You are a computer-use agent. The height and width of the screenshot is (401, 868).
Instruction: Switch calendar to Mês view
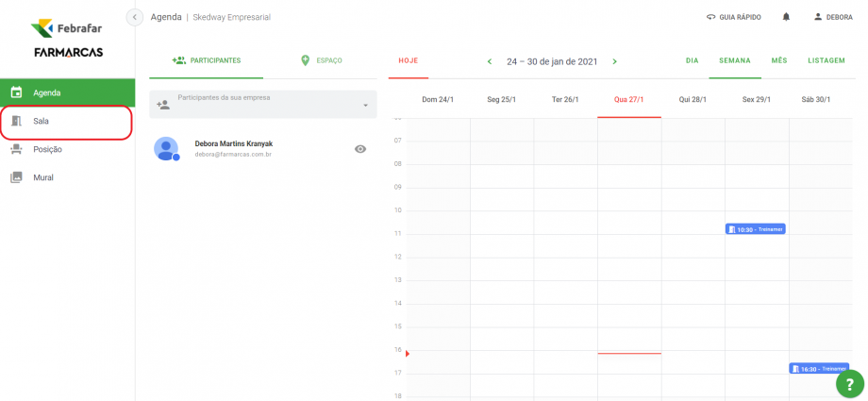[x=778, y=60]
